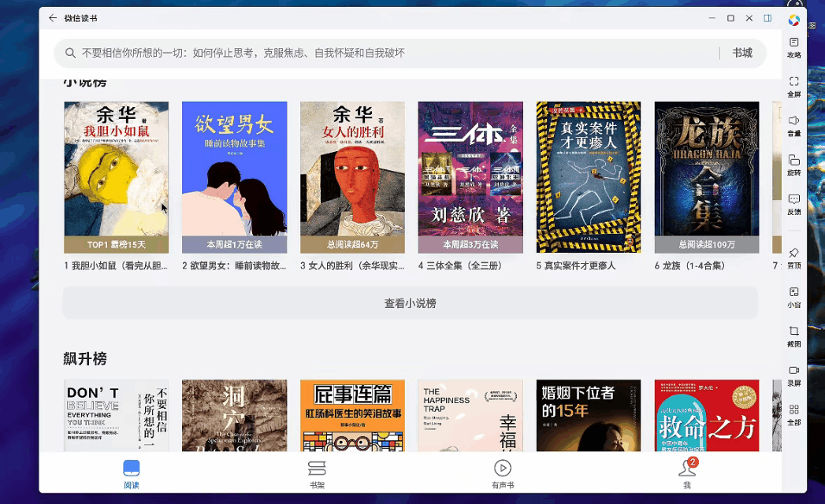Open the Don't Believe Everything You Think cover
The width and height of the screenshot is (825, 504).
coord(117,416)
